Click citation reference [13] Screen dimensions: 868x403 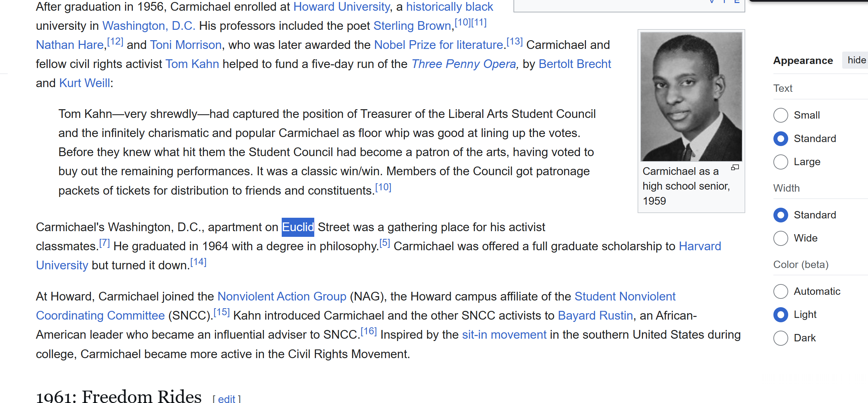tap(514, 42)
